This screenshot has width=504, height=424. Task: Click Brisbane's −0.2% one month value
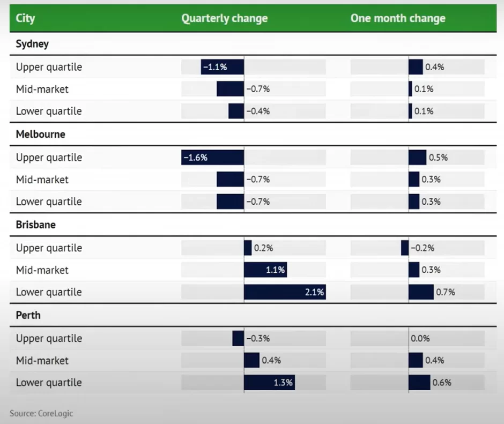pyautogui.click(x=422, y=248)
